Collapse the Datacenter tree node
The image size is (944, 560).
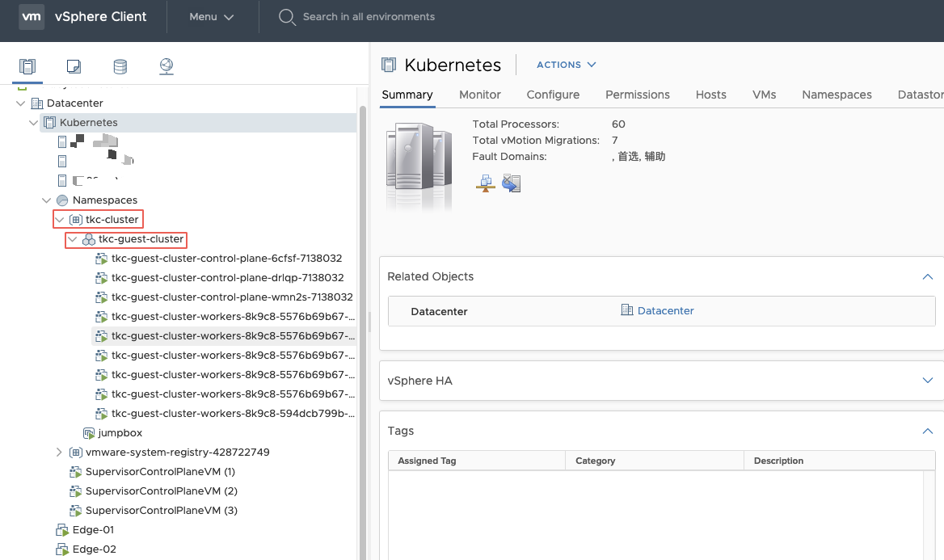[20, 103]
